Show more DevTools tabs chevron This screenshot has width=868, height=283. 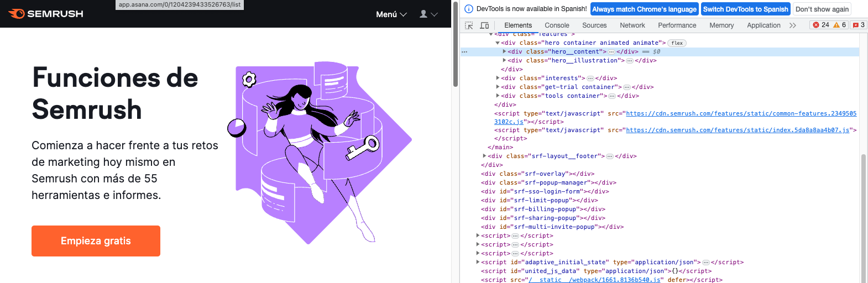[x=793, y=25]
